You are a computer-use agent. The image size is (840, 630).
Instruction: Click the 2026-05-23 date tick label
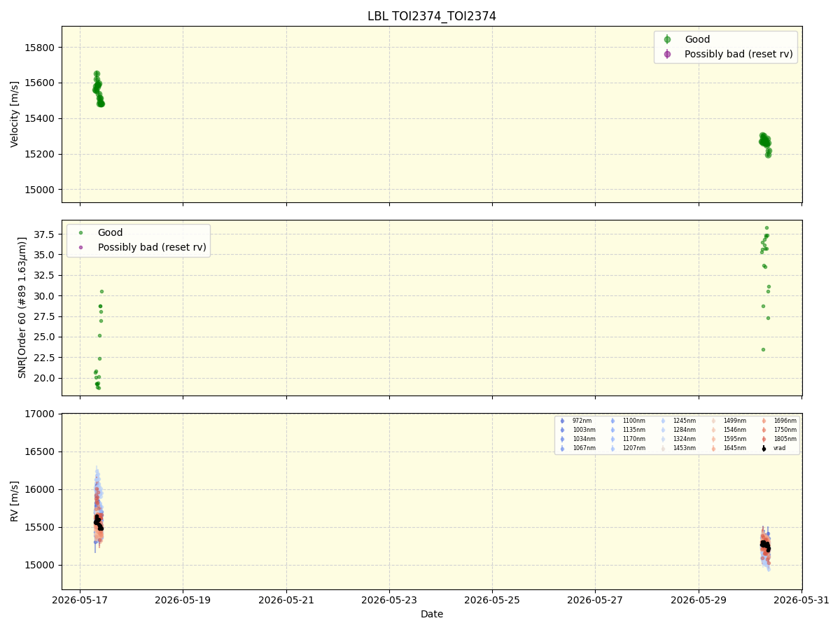pyautogui.click(x=389, y=600)
